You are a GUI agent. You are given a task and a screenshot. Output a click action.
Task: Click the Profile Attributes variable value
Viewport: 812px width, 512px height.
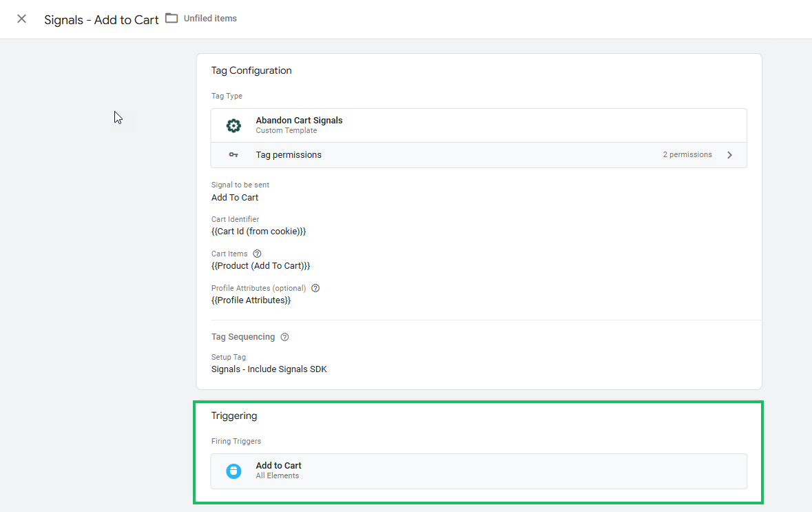[251, 300]
